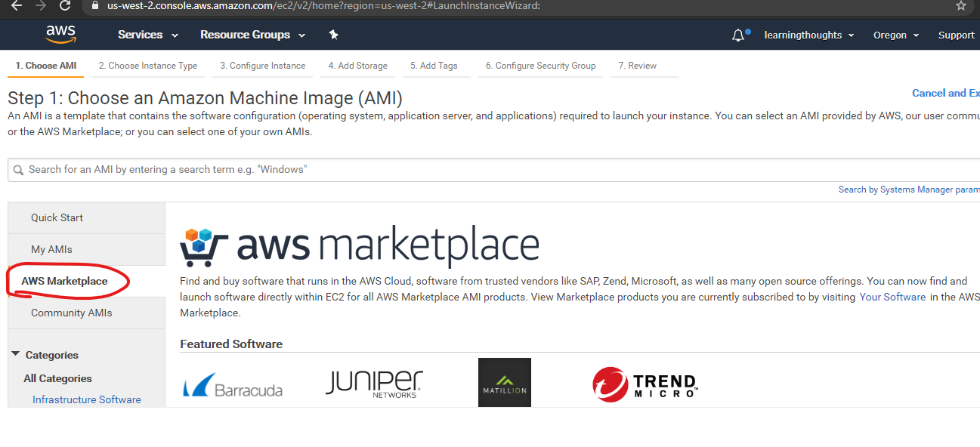Open the Support menu
The width and height of the screenshot is (980, 447).
957,35
